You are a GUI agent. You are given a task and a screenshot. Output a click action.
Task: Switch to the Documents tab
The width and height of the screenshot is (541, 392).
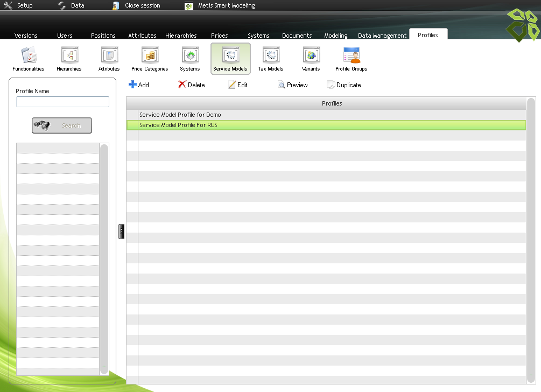[x=297, y=35]
